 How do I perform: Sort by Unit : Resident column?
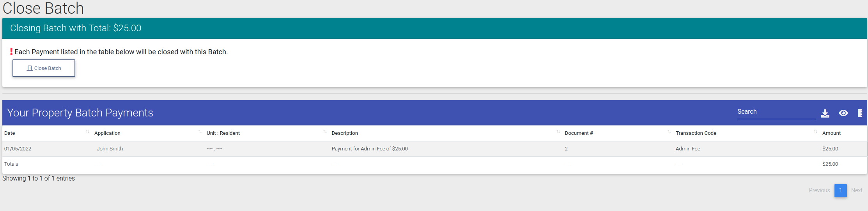point(267,133)
